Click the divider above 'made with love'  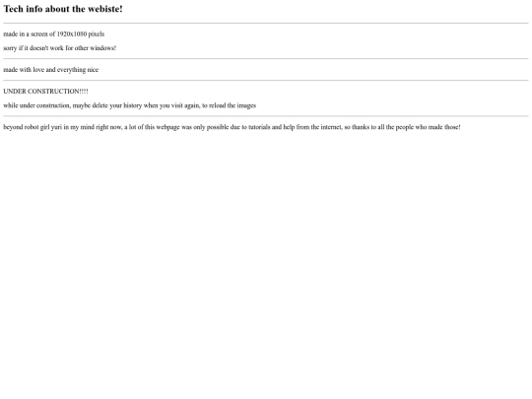[x=266, y=59]
